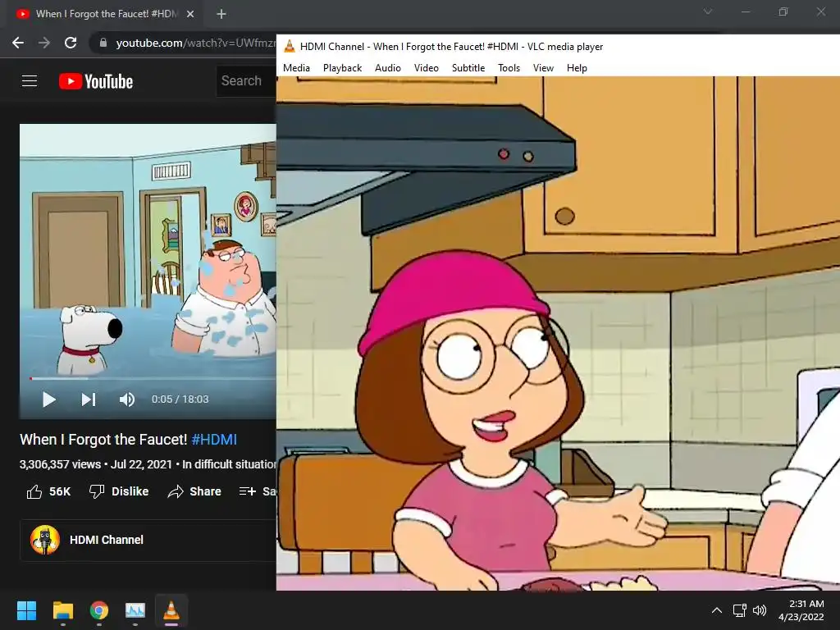Open the HDMI Channel page link
Image resolution: width=840 pixels, height=630 pixels.
pos(107,540)
